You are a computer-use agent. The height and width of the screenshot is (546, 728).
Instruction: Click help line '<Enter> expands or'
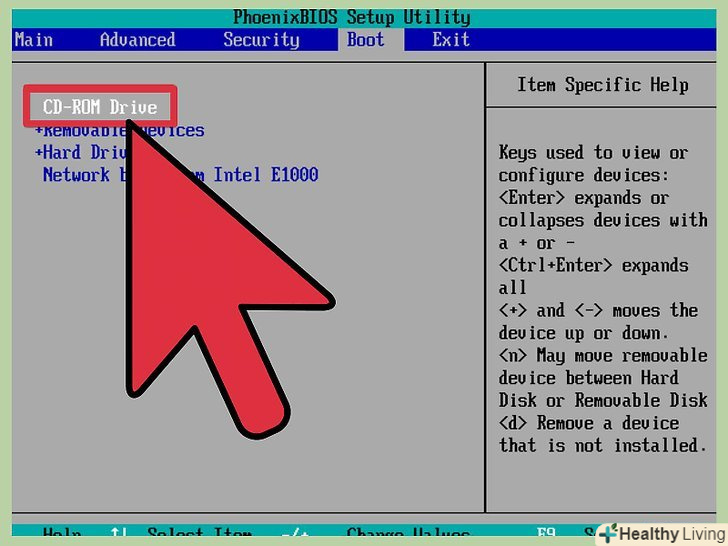click(584, 198)
